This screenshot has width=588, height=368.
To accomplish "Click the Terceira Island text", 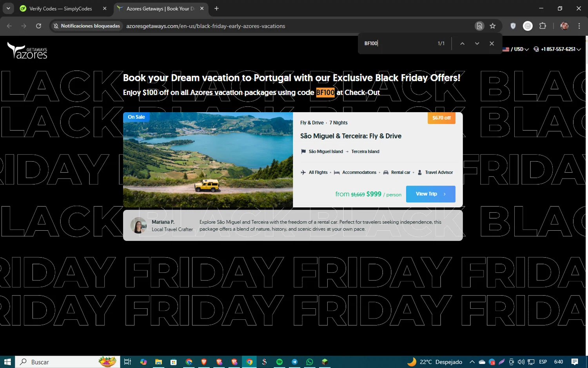I will 365,151.
